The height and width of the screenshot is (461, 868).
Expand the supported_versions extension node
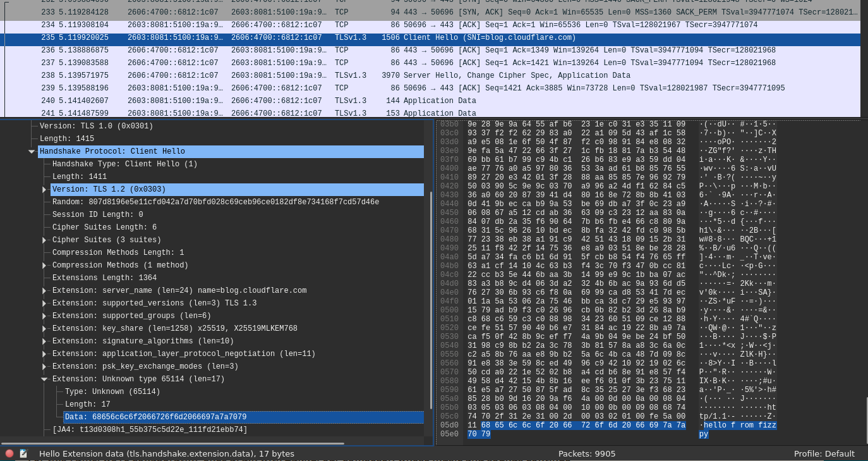pos(44,304)
